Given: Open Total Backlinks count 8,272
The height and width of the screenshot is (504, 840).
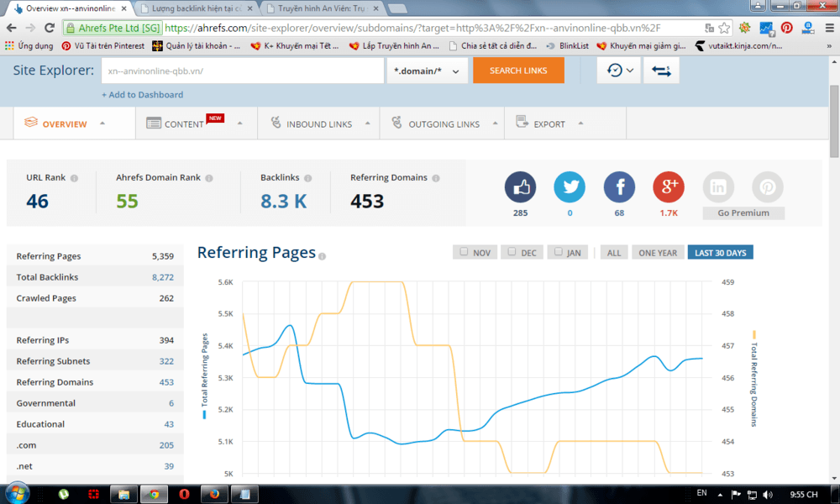Looking at the screenshot, I should (x=163, y=277).
